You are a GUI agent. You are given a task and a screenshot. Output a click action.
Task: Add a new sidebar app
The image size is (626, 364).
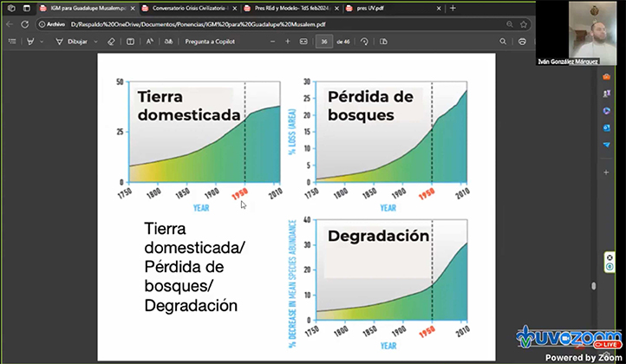(606, 172)
